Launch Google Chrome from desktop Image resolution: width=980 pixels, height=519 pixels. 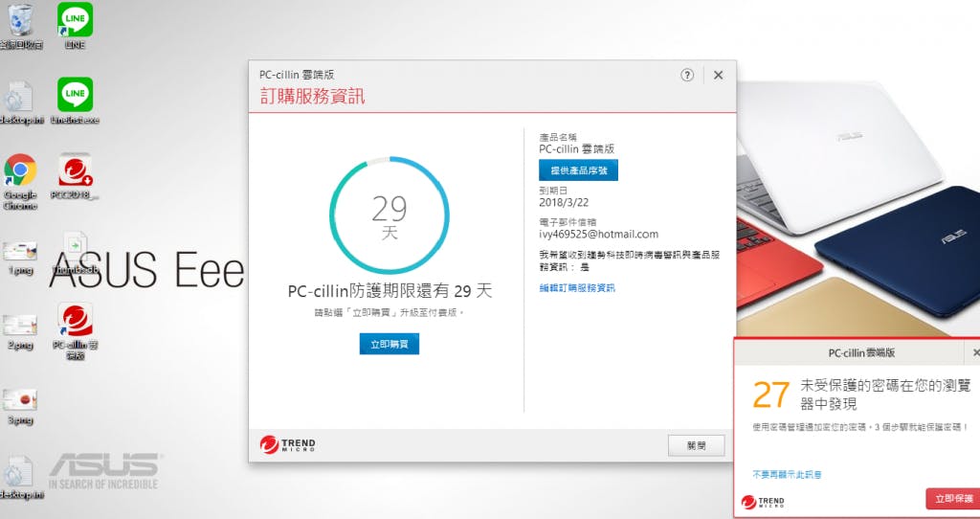(20, 172)
